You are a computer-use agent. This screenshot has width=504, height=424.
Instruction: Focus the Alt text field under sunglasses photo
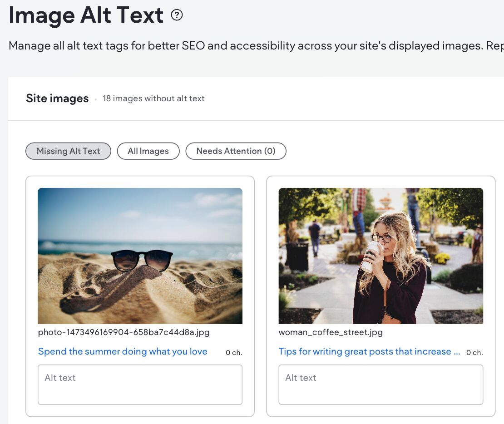point(140,385)
